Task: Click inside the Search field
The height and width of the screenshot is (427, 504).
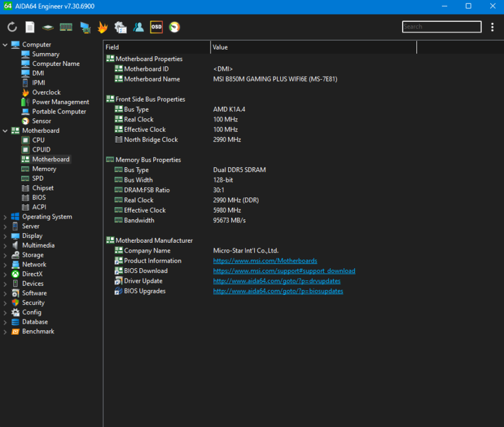Action: pos(442,27)
